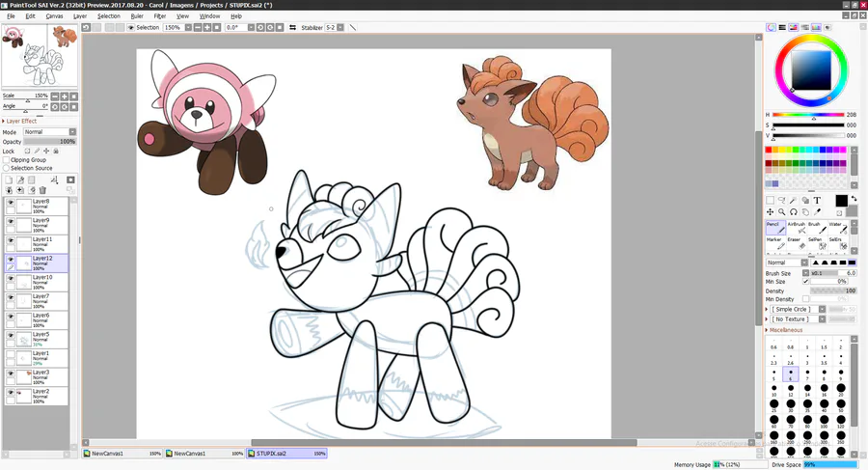868x470 pixels.
Task: Select the Lasso tool
Action: (x=781, y=200)
